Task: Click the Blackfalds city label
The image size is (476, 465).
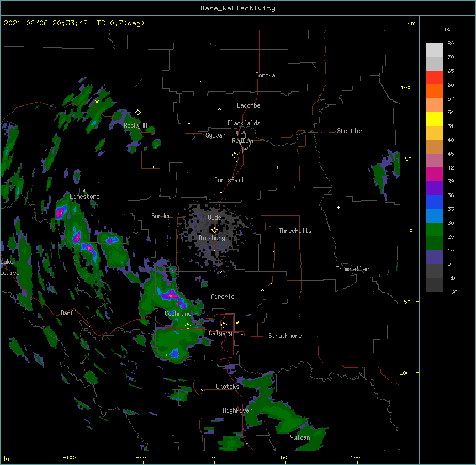Action: pyautogui.click(x=244, y=123)
